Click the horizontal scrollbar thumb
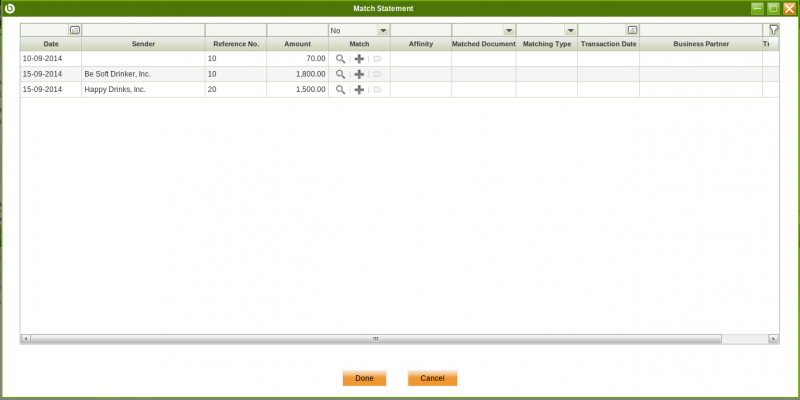This screenshot has height=400, width=800. pos(376,339)
